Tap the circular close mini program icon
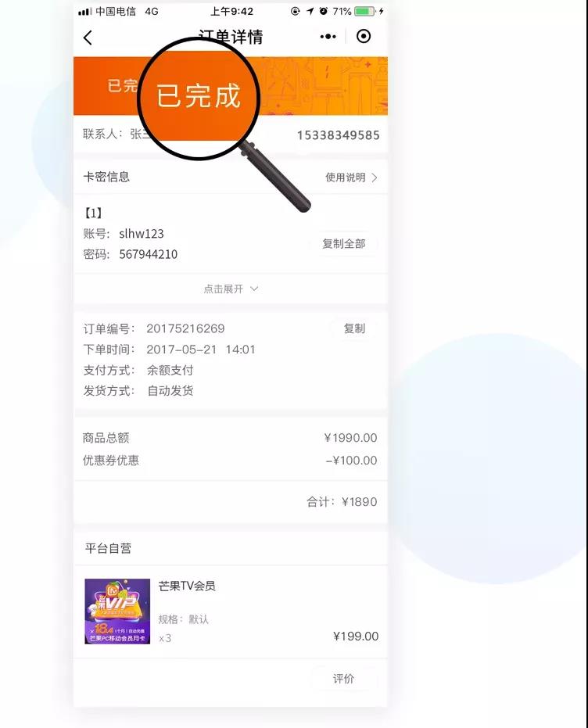Screen dimensions: 588x728 click(364, 36)
